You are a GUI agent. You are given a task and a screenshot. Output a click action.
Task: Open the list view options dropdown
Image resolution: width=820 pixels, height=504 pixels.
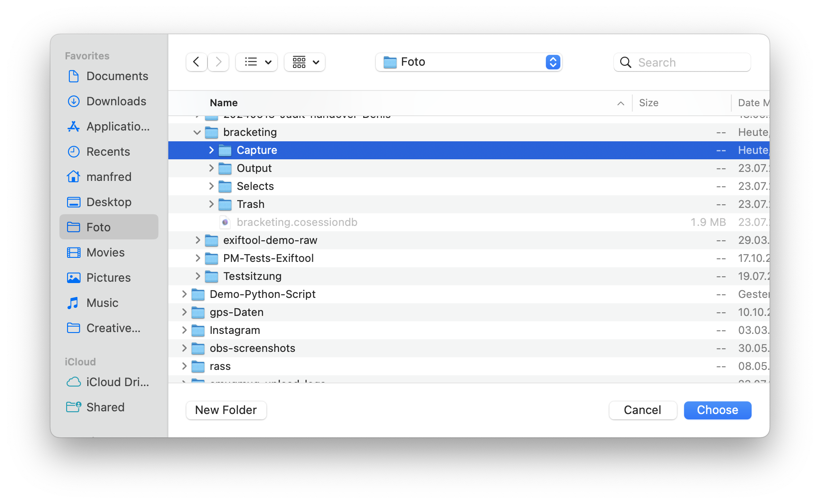[257, 62]
